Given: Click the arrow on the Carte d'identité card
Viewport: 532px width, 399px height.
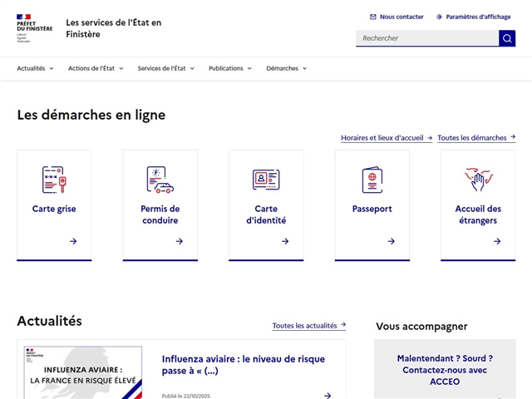Looking at the screenshot, I should click(285, 241).
